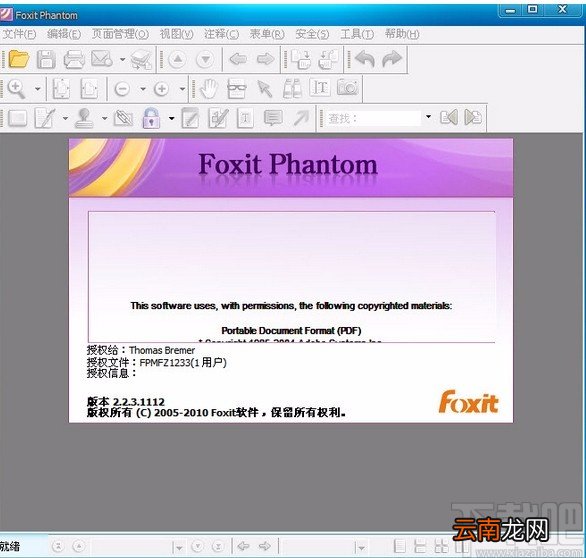Click the zoom in plus icon
This screenshot has width=586, height=558.
[x=161, y=89]
